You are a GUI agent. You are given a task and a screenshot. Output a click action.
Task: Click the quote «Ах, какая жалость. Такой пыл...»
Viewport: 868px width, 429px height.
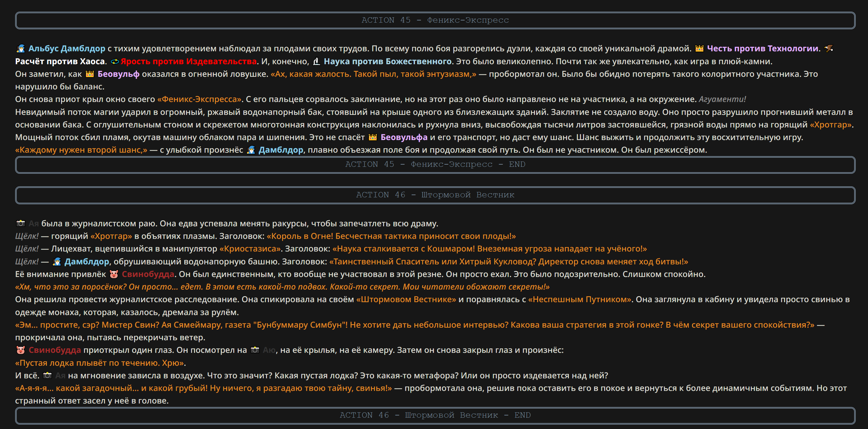[x=373, y=74]
